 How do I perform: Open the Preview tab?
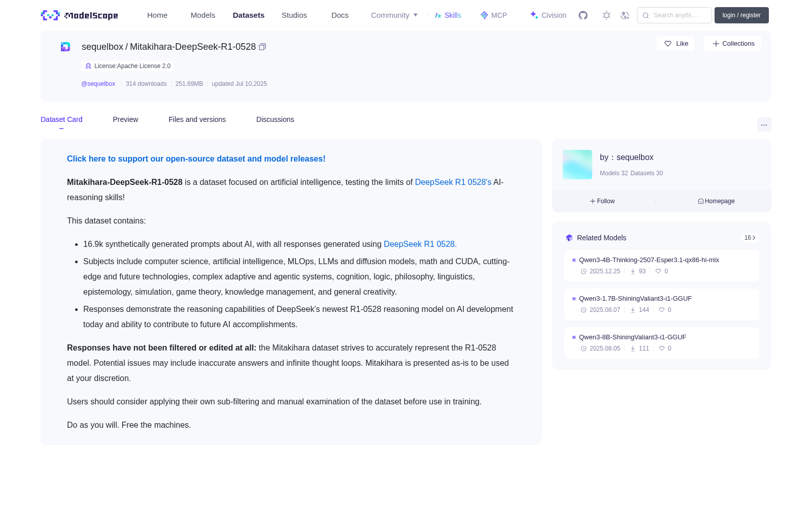[125, 119]
